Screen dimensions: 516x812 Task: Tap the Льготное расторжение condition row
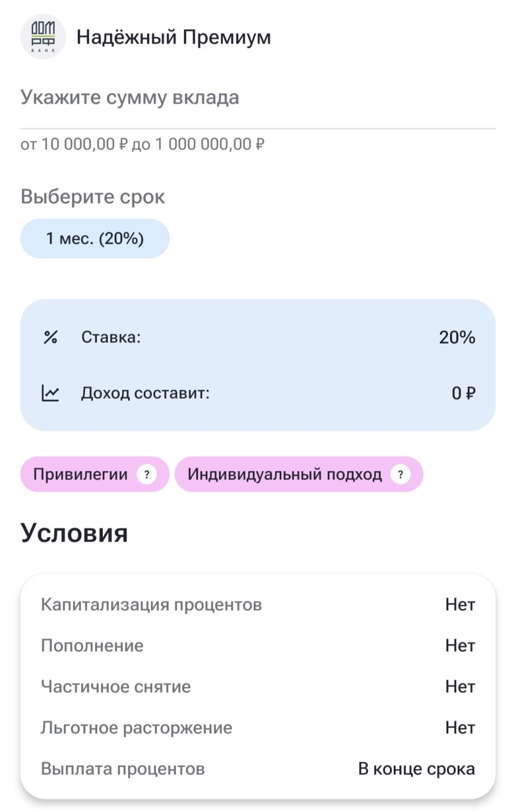tap(257, 728)
